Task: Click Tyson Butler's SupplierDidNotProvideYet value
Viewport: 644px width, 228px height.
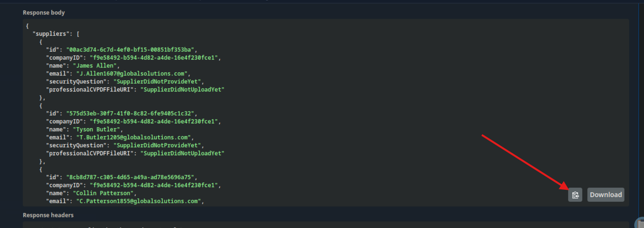Action: (157, 145)
